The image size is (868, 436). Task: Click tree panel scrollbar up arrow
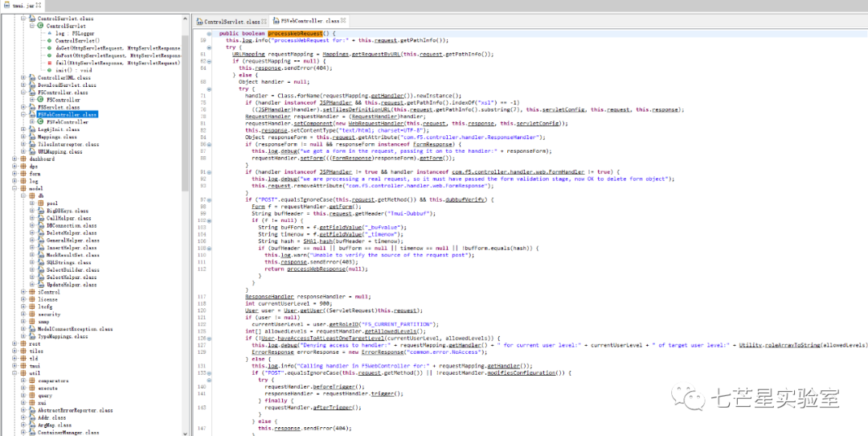(186, 19)
